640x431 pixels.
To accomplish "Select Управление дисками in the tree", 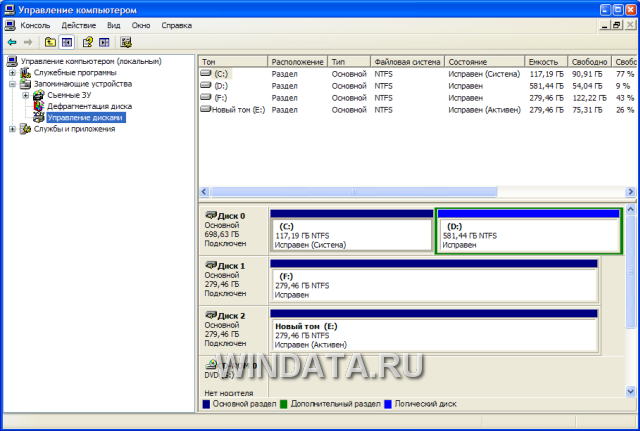I will click(x=85, y=118).
